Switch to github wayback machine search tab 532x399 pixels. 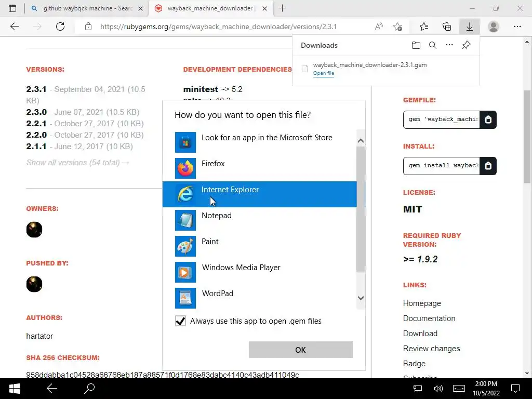(87, 8)
